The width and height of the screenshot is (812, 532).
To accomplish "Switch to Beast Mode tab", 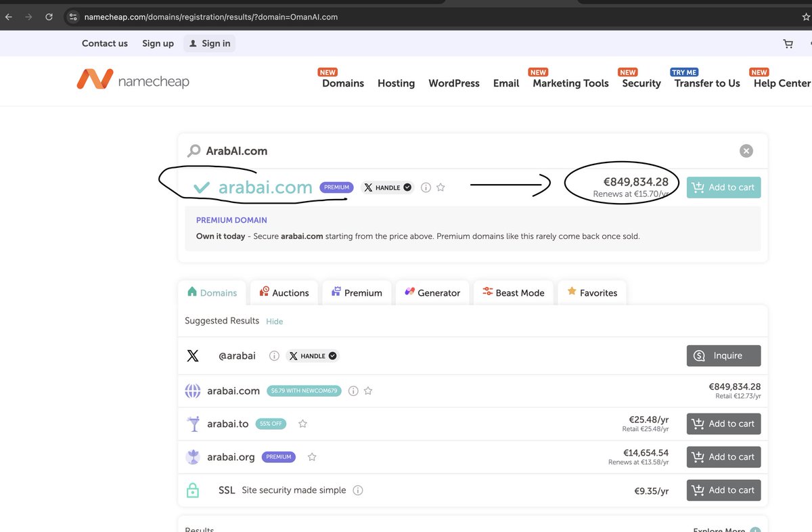I will 514,293.
